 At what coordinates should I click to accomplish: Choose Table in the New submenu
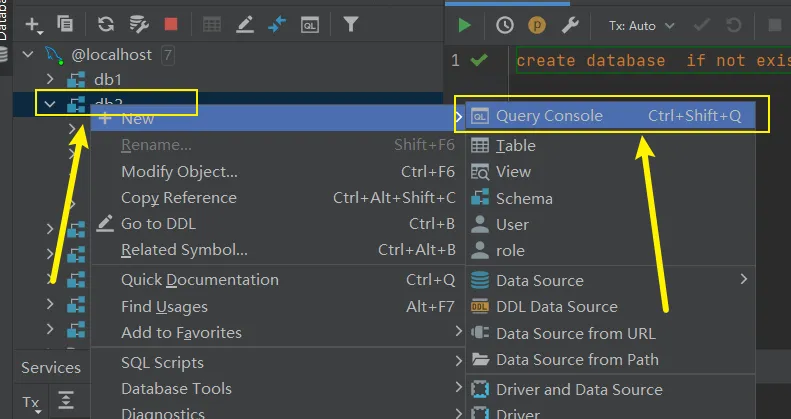click(x=515, y=145)
